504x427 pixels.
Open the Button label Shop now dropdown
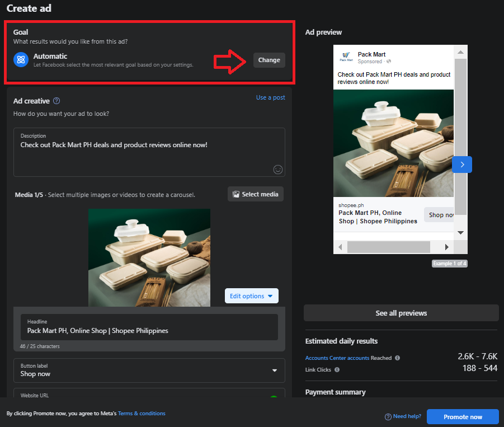(149, 370)
